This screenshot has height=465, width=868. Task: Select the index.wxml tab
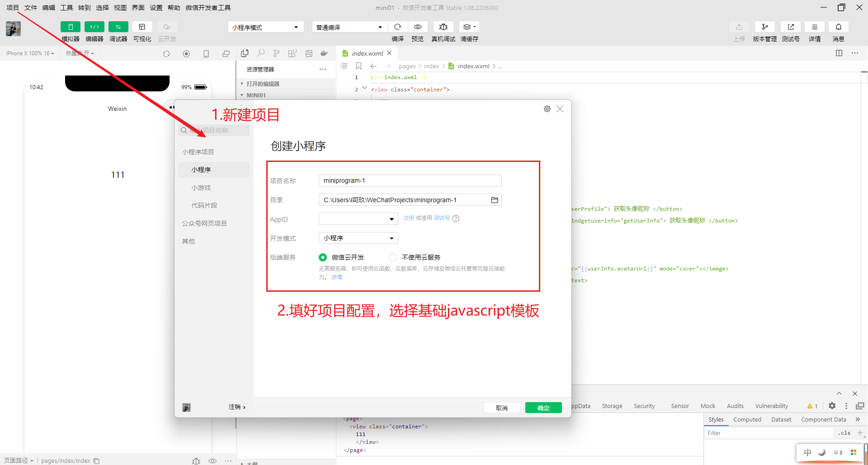(367, 53)
